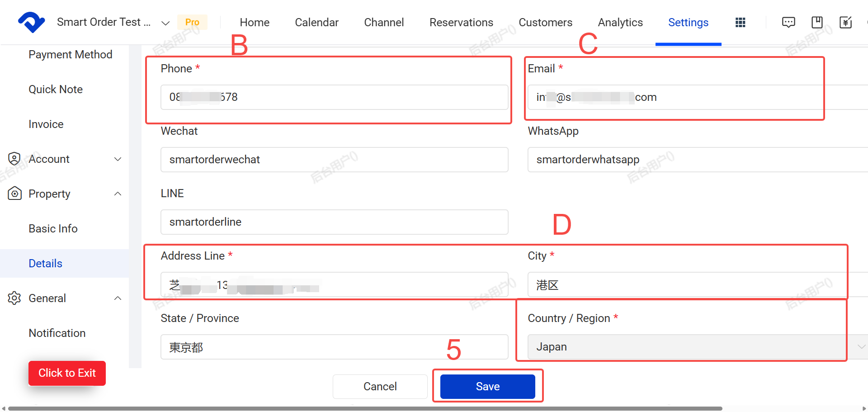Click the bookmark guide icon
Viewport: 868px width, 412px height.
pos(817,22)
